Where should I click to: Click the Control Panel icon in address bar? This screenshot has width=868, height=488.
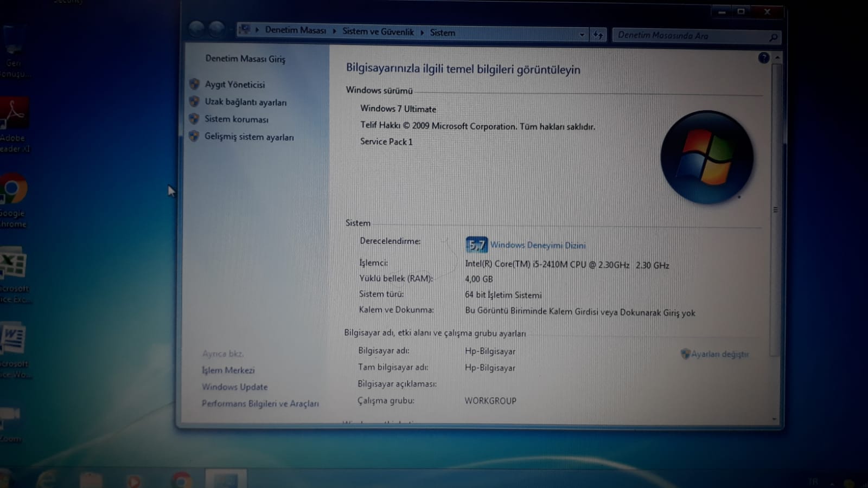pos(245,29)
